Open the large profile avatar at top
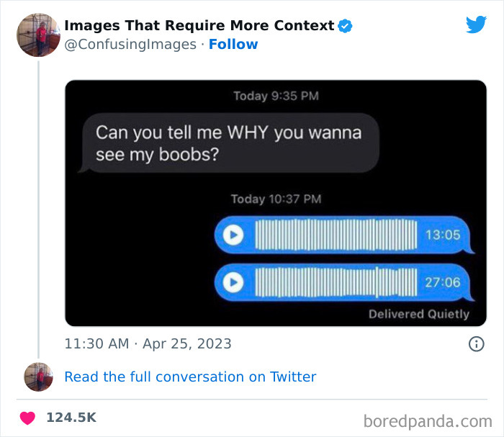The image size is (504, 437). coord(38,35)
